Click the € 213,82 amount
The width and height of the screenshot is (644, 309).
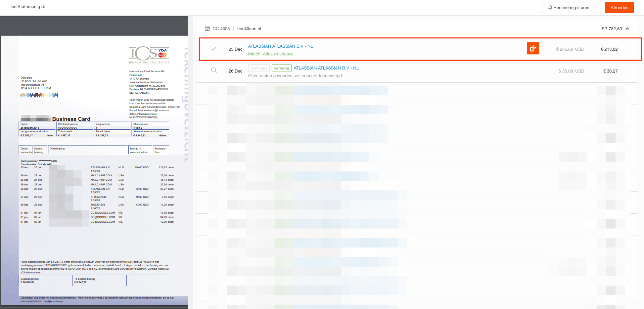tap(609, 49)
